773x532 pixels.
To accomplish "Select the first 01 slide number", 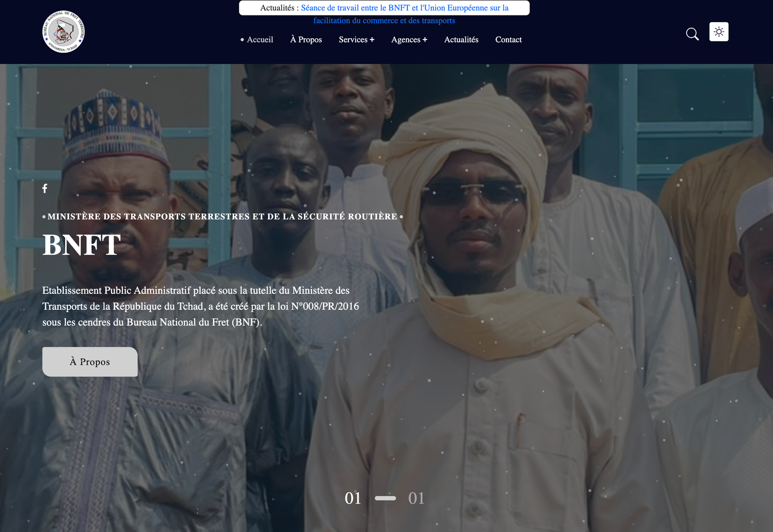I will (353, 498).
